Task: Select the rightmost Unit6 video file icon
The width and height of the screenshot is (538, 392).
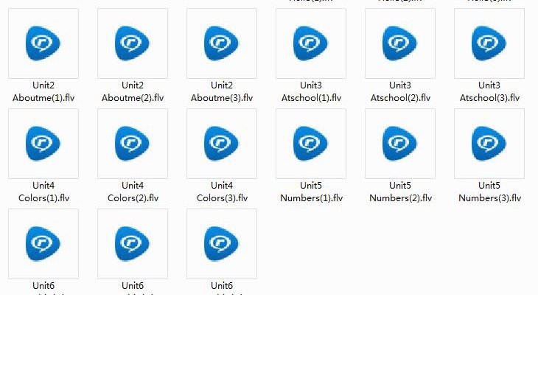Action: coord(222,244)
